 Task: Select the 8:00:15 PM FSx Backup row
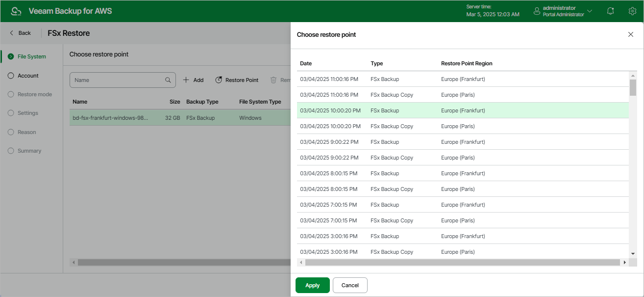tap(463, 173)
